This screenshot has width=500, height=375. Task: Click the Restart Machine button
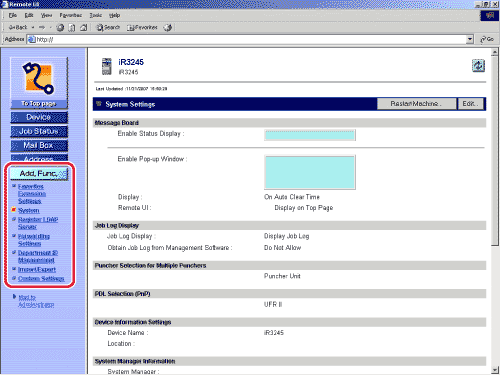(x=416, y=104)
